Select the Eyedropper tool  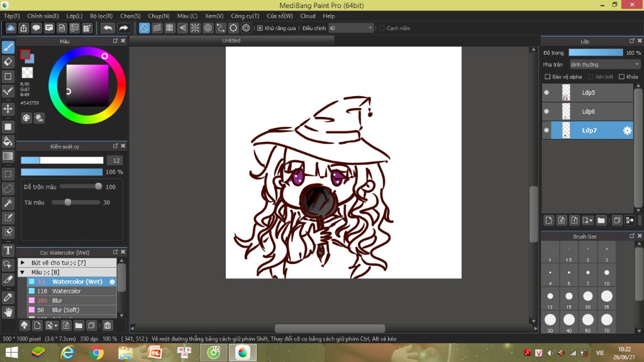[8, 297]
